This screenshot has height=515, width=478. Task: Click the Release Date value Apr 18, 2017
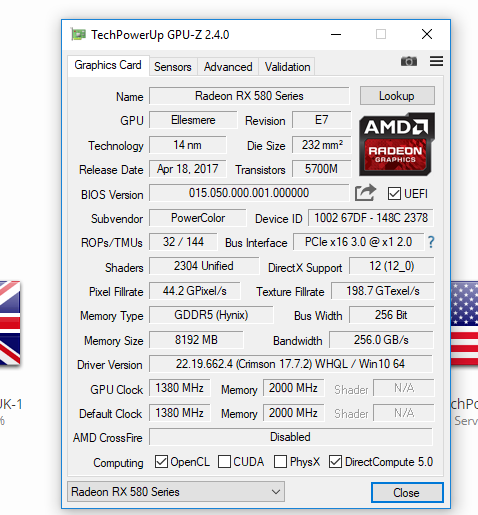(x=187, y=169)
